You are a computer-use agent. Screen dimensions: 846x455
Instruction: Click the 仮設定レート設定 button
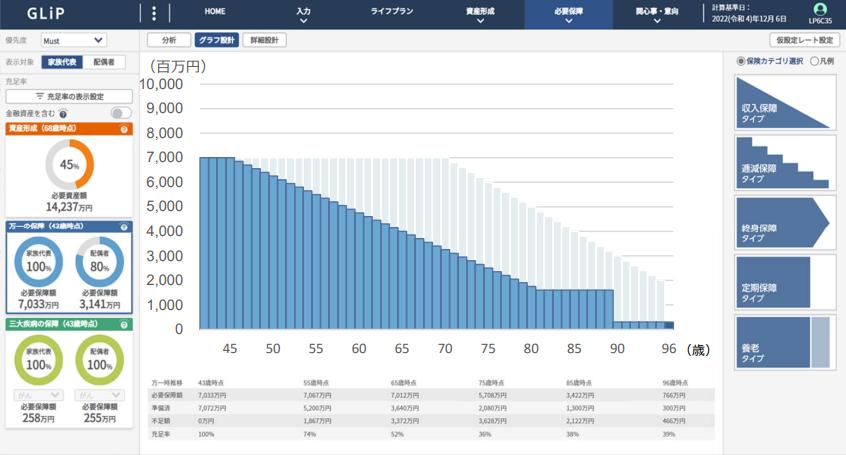[804, 41]
